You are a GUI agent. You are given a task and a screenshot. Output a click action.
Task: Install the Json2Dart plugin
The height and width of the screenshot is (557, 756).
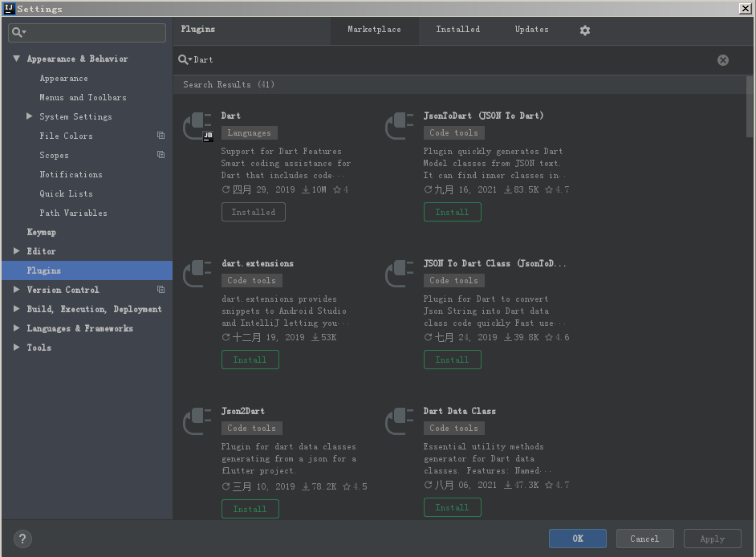(250, 509)
